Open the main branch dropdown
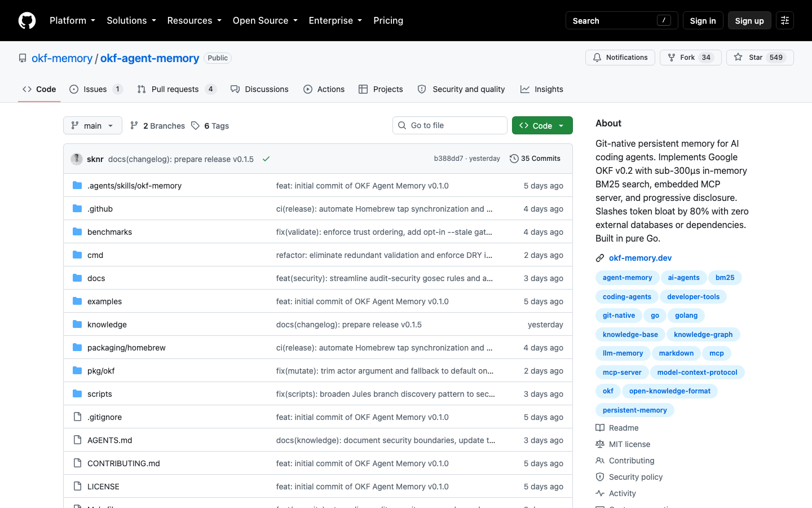The width and height of the screenshot is (812, 508). pos(92,125)
